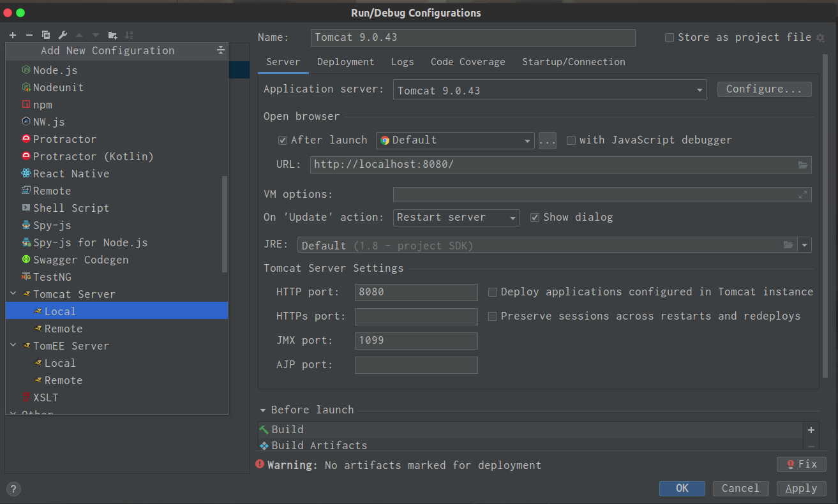Select Remote under Tomcat Server

pos(117,329)
